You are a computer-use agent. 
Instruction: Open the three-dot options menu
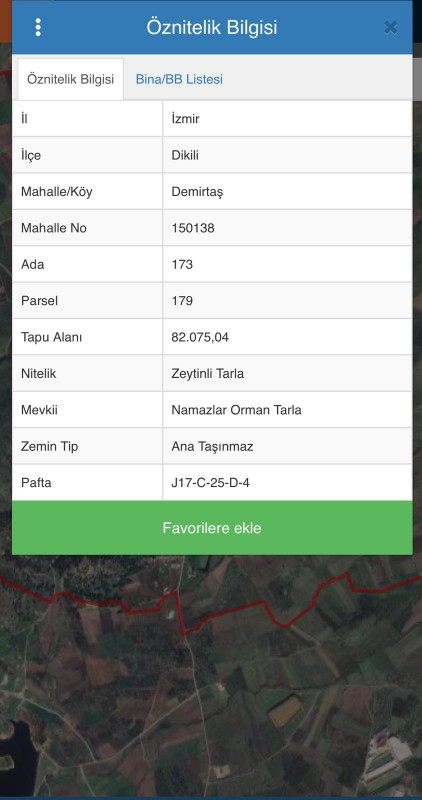(38, 27)
